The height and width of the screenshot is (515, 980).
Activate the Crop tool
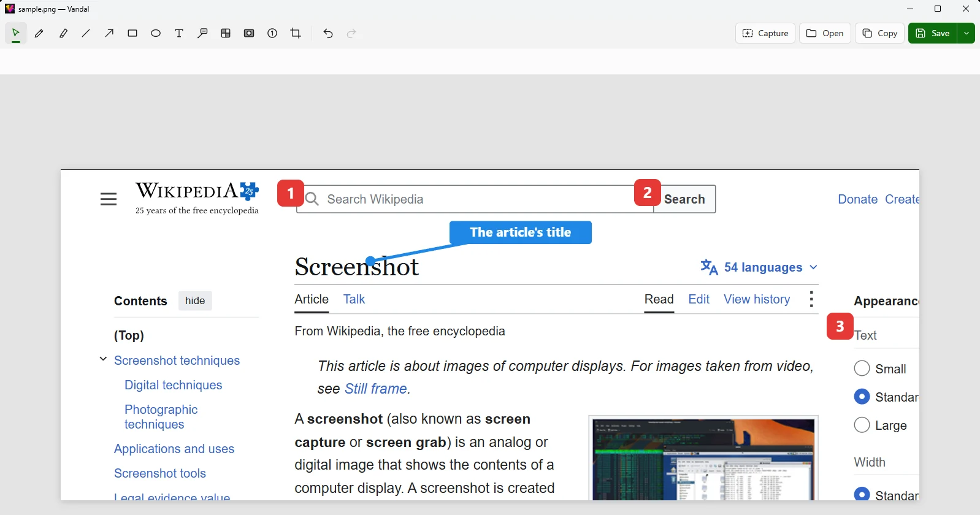296,33
